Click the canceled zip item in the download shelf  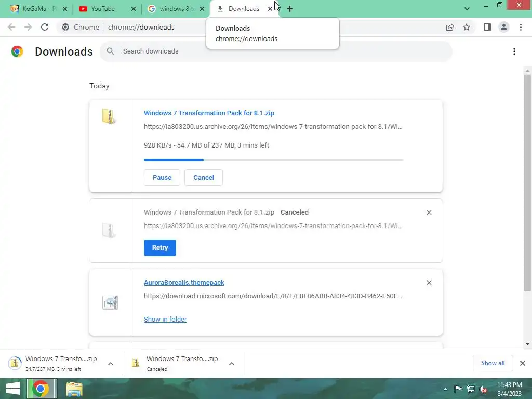point(176,363)
